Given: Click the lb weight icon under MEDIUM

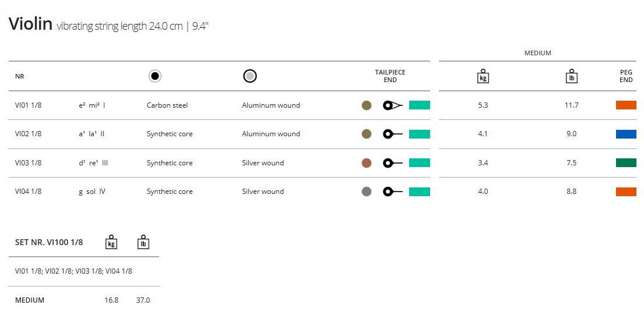Looking at the screenshot, I should tap(571, 76).
